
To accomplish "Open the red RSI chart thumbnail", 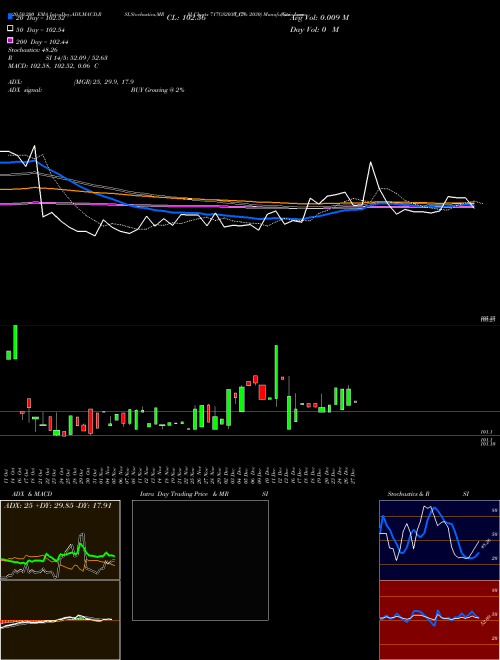I will coord(439,620).
